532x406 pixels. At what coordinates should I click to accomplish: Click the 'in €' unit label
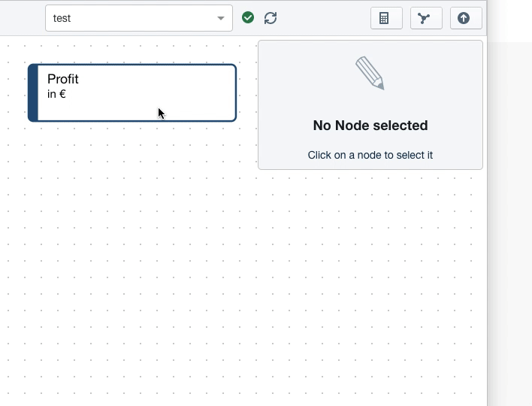(56, 94)
